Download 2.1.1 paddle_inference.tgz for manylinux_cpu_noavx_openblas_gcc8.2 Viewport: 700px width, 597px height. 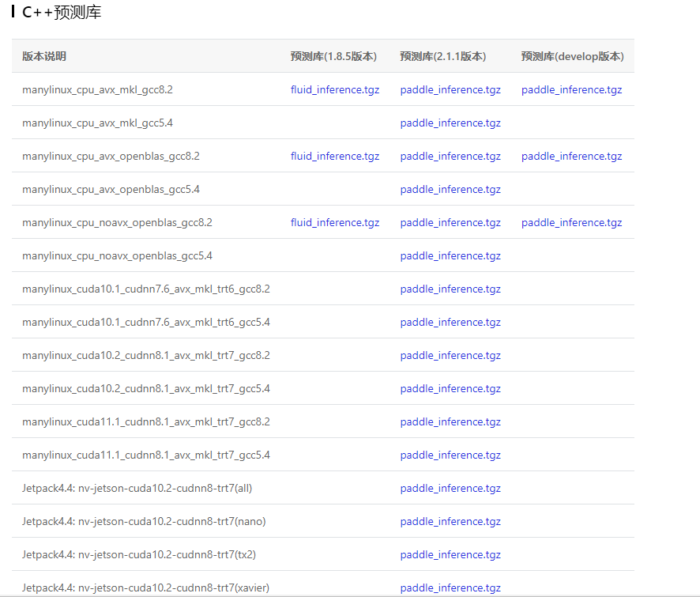coord(450,222)
